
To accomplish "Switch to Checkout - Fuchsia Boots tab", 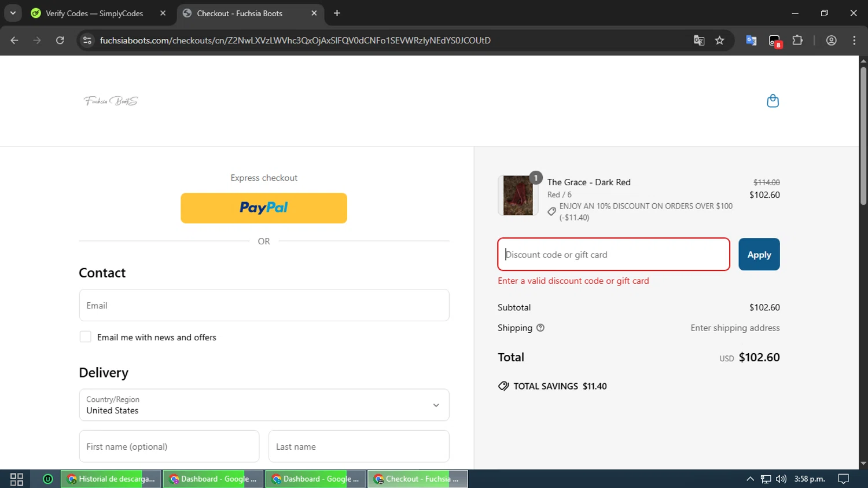I will [x=250, y=13].
